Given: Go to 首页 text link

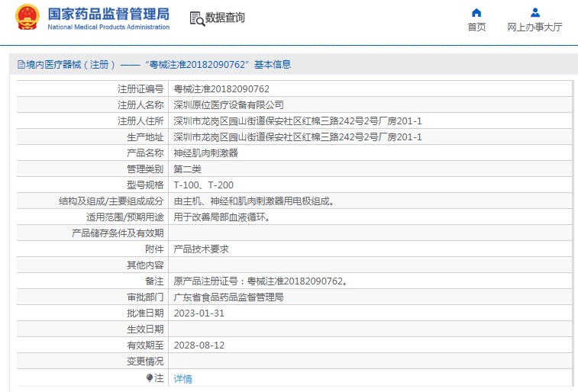Looking at the screenshot, I should (476, 27).
